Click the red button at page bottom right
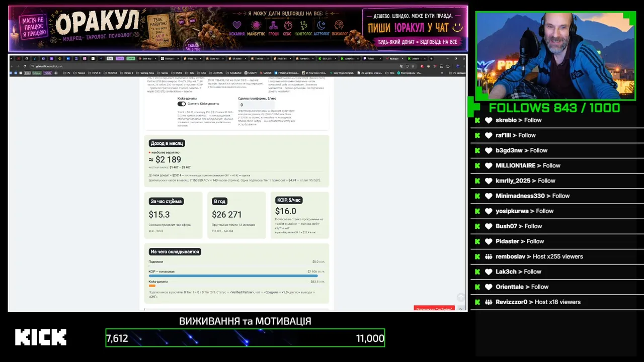This screenshot has height=362, width=644. click(x=434, y=308)
